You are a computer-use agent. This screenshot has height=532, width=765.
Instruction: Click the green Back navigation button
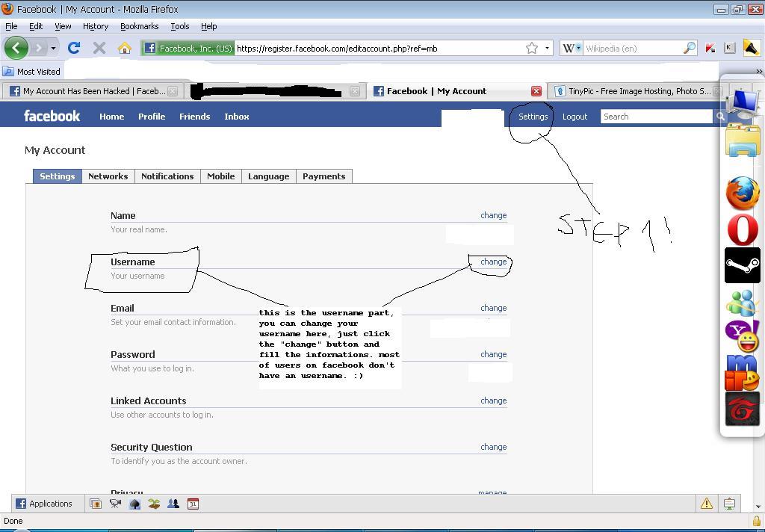(16, 48)
